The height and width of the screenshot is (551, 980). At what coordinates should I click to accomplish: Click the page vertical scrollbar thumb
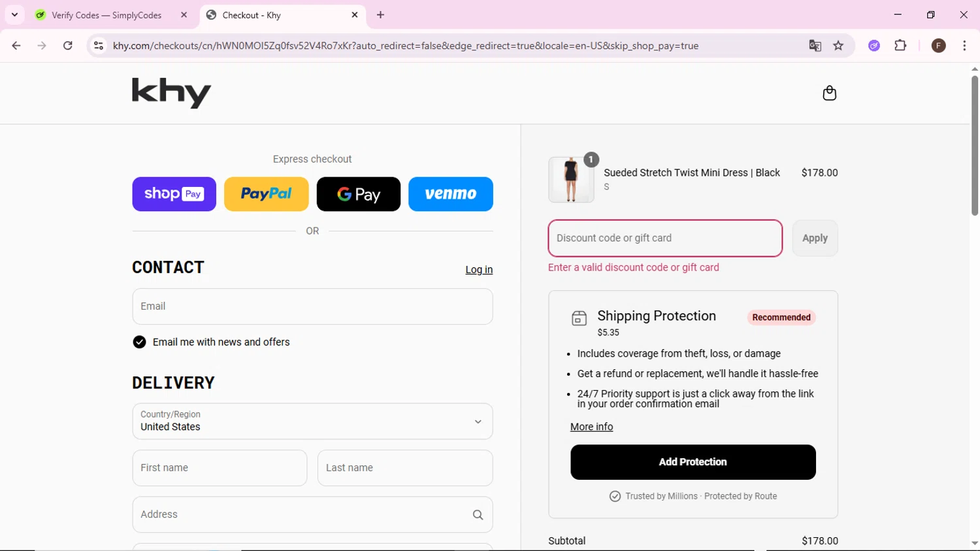click(x=974, y=145)
